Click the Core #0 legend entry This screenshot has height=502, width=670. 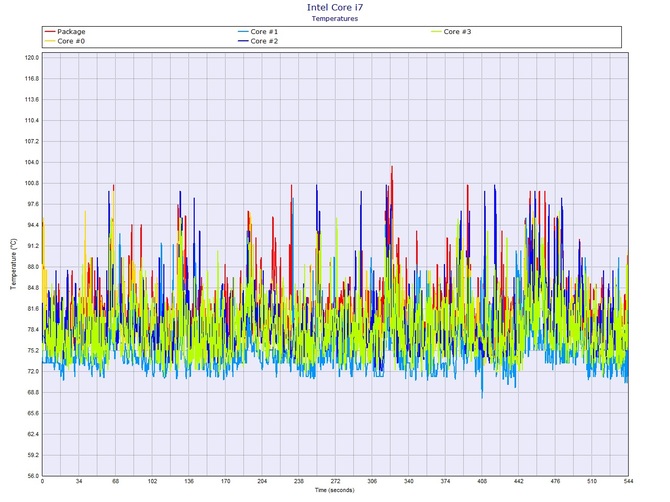tap(65, 41)
